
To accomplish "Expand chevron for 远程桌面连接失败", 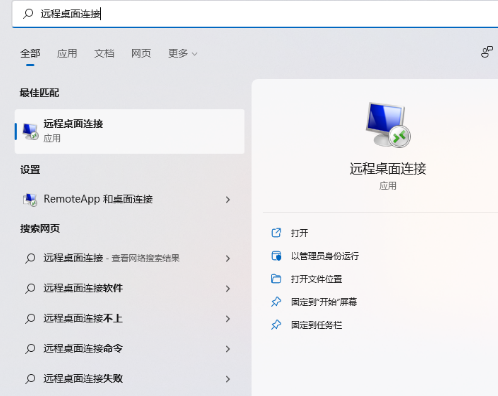I will click(228, 379).
